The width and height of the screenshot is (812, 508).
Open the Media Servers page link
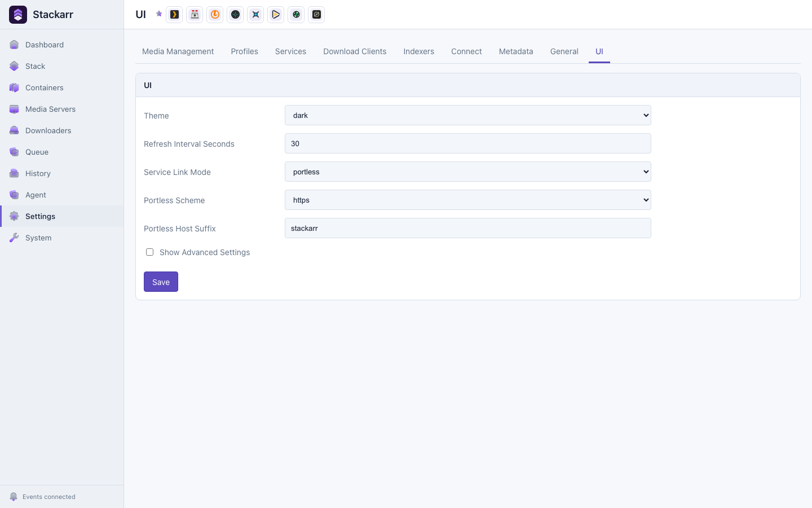point(62,109)
